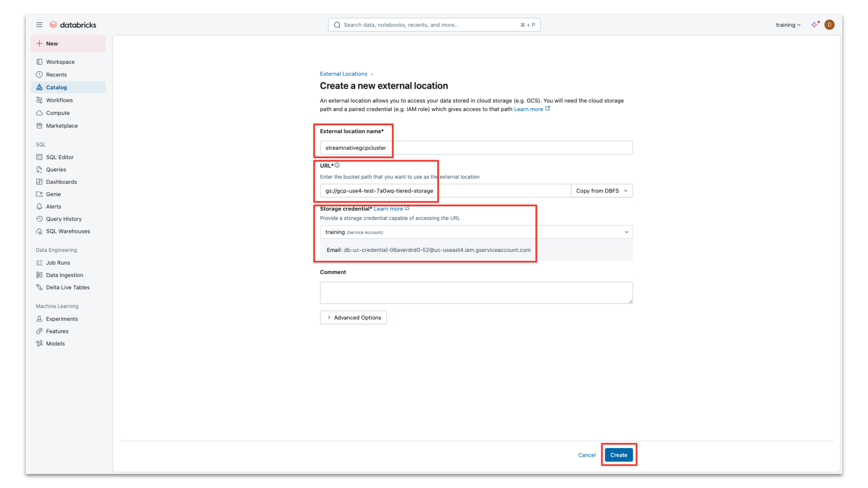This screenshot has width=868, height=488.
Task: Select Catalog in the sidebar
Action: point(57,88)
